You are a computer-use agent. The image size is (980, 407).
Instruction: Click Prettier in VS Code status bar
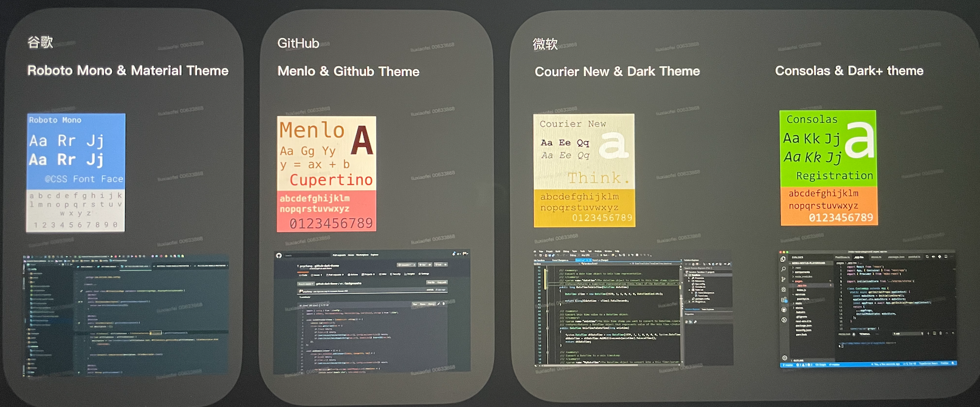point(944,363)
